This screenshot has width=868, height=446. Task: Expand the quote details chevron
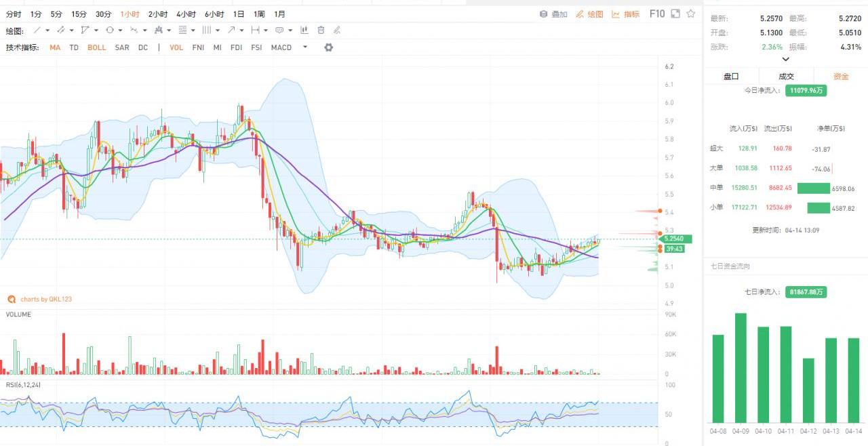click(785, 59)
